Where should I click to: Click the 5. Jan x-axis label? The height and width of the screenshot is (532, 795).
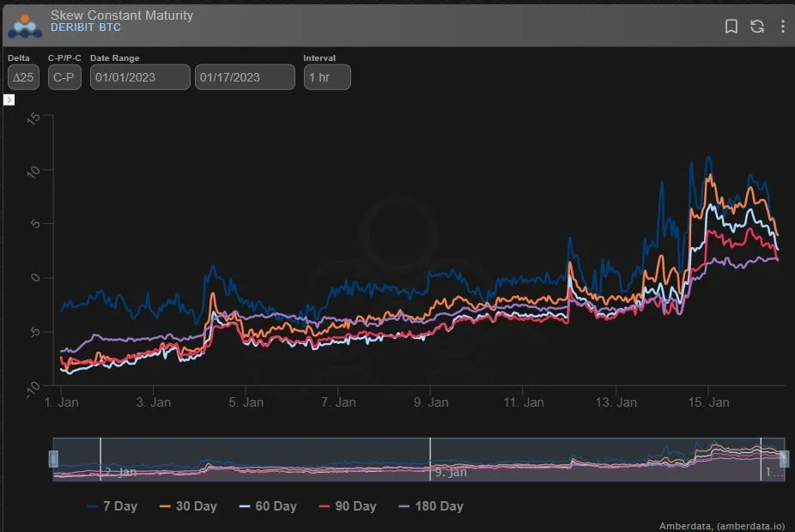[x=246, y=402]
